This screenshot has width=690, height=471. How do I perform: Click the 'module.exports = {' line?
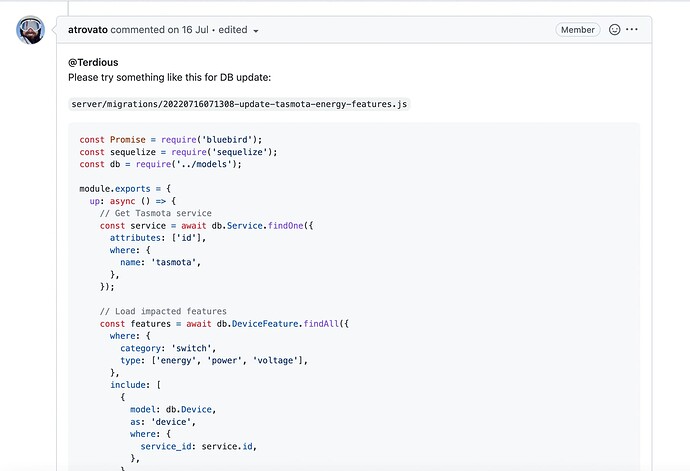(125, 189)
